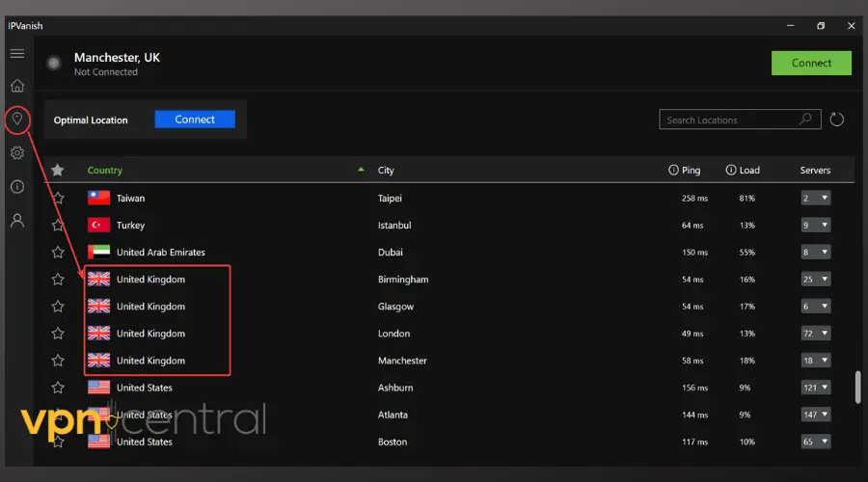Go to the Home icon in sidebar

point(17,86)
